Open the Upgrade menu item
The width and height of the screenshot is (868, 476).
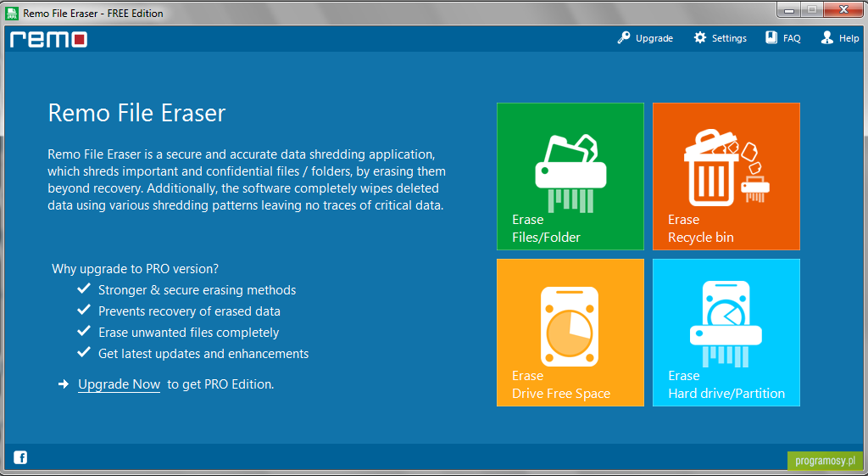click(645, 38)
